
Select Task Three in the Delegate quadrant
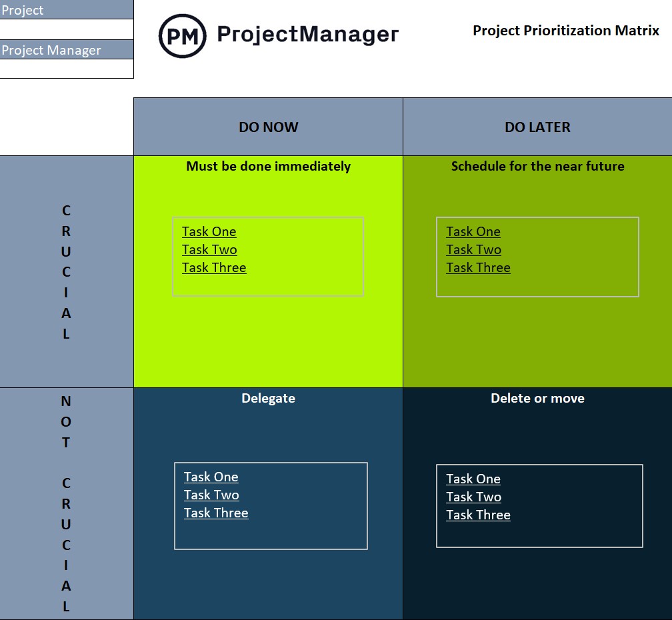point(215,513)
